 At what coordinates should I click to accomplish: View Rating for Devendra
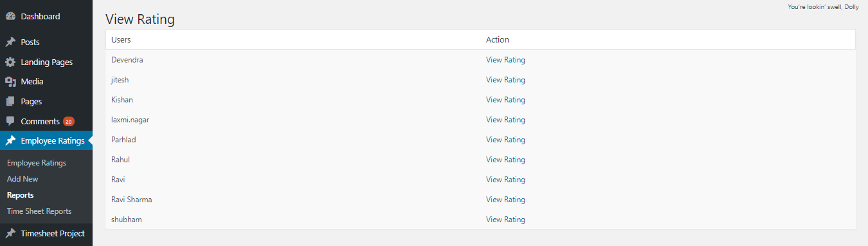[505, 60]
